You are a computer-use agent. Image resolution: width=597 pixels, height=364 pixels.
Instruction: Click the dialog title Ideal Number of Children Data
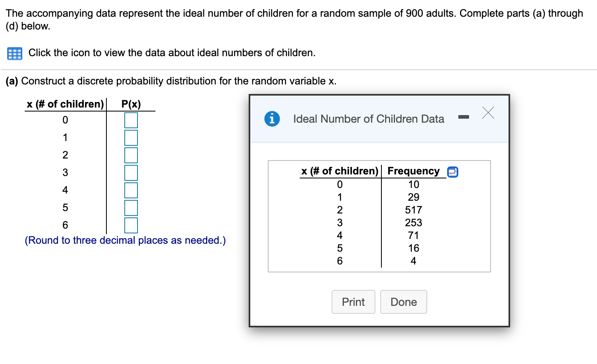368,119
